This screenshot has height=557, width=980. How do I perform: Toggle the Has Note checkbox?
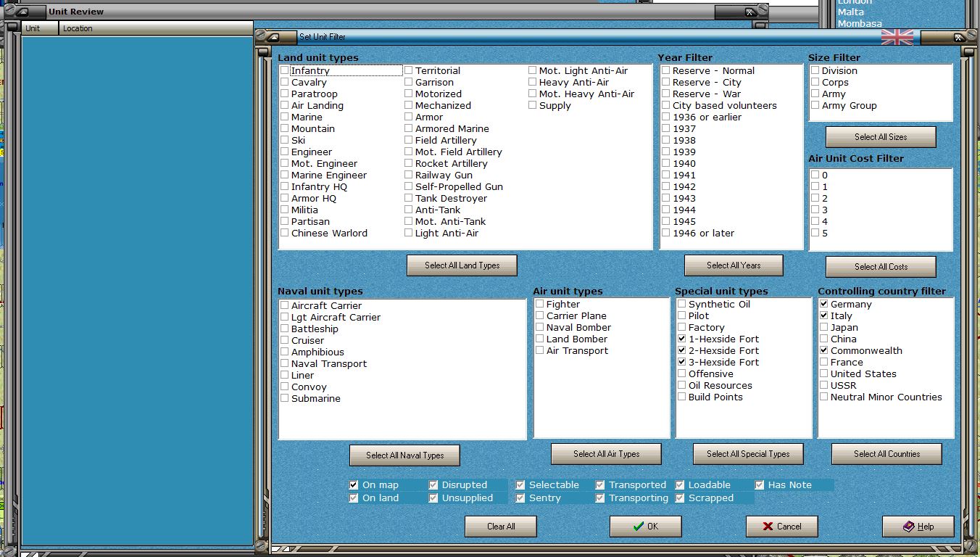point(760,485)
